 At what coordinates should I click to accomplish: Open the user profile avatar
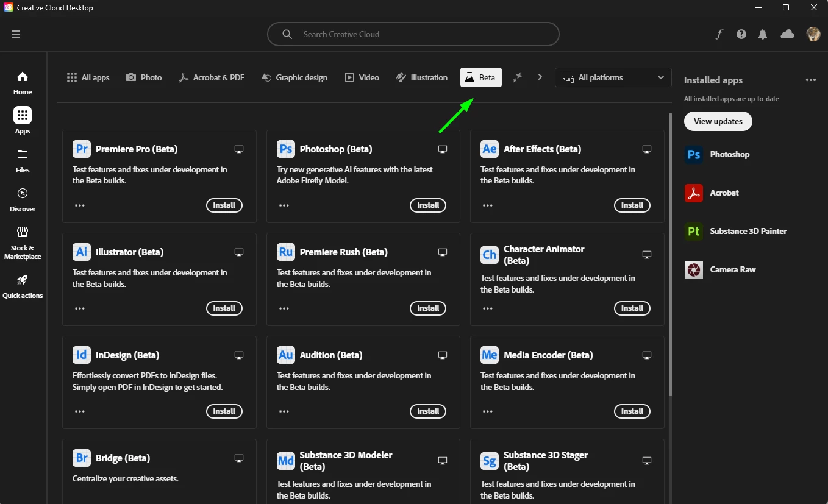[813, 34]
